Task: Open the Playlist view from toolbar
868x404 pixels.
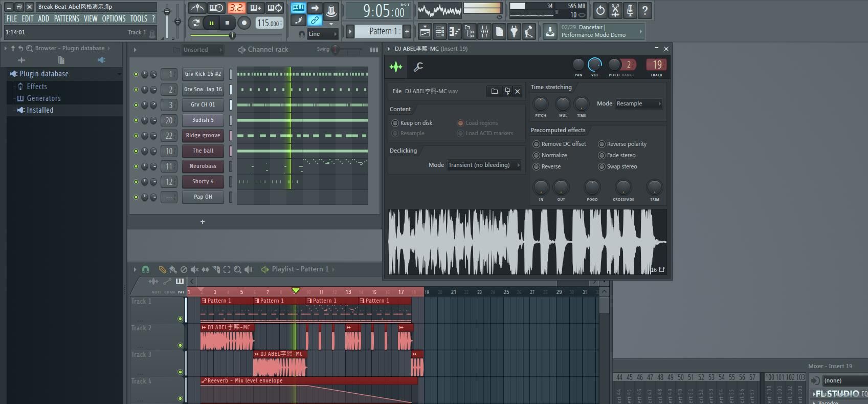Action: 425,32
